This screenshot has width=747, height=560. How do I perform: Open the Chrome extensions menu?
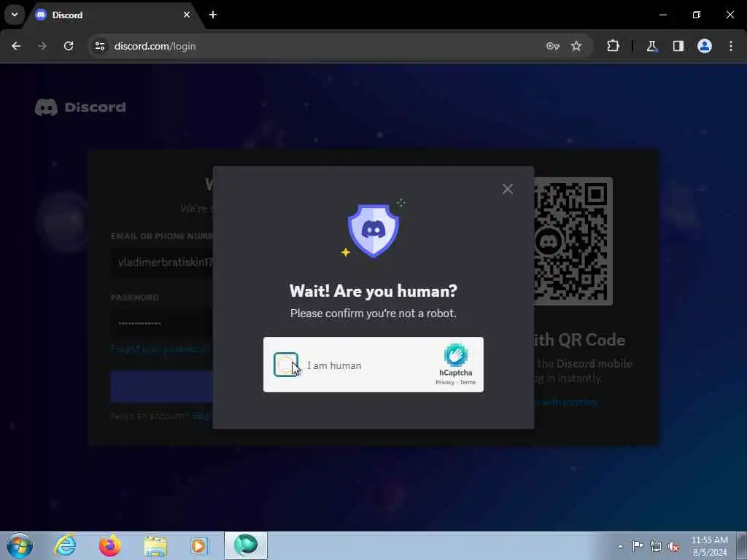tap(613, 46)
